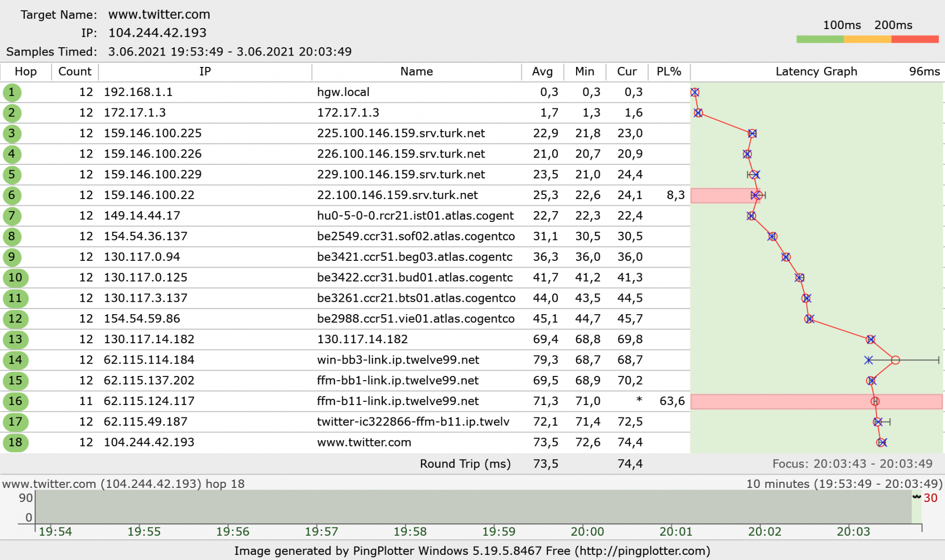The height and width of the screenshot is (560, 945).
Task: Click inside the gray time graph area
Action: 473,507
